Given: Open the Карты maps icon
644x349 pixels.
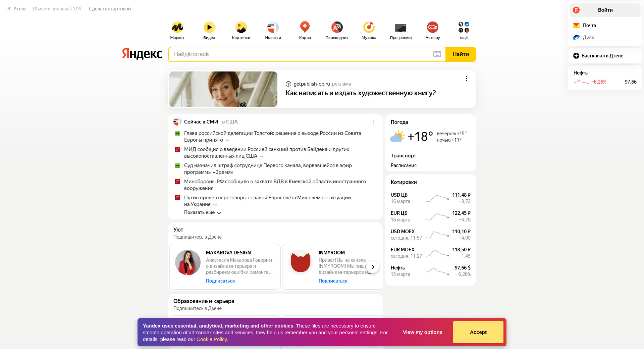Looking at the screenshot, I should (x=305, y=27).
